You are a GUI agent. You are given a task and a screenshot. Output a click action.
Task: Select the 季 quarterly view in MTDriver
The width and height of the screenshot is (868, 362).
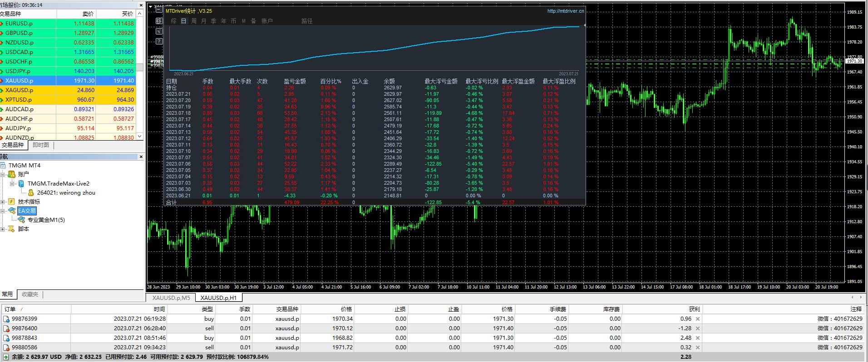[x=214, y=21]
